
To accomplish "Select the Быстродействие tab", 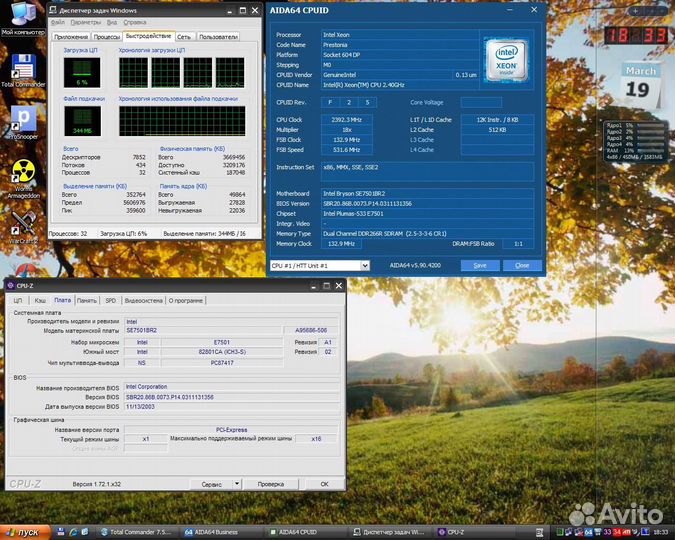I will [x=149, y=36].
